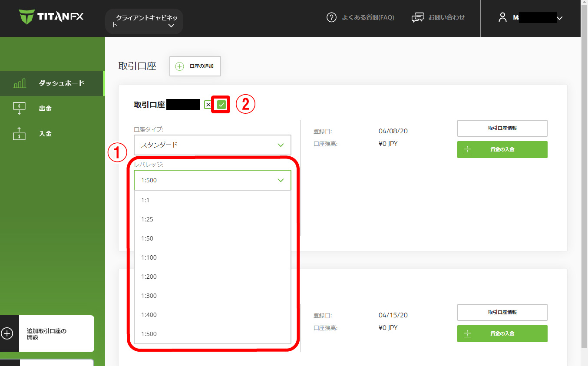Click the 口座タイプ: label
This screenshot has height=366, width=588.
pyautogui.click(x=149, y=129)
